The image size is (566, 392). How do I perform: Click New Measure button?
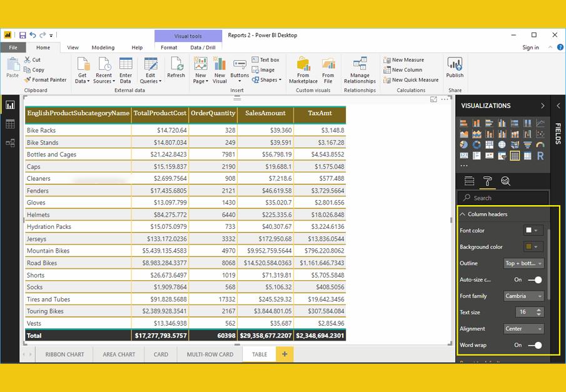click(404, 60)
